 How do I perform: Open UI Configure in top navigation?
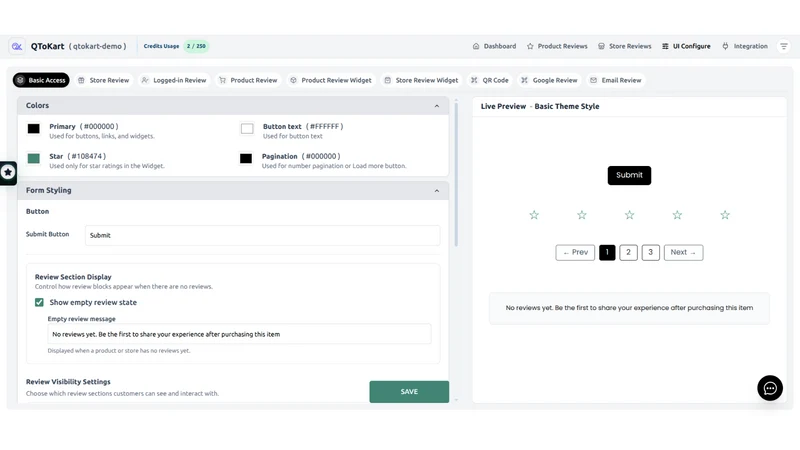(686, 46)
